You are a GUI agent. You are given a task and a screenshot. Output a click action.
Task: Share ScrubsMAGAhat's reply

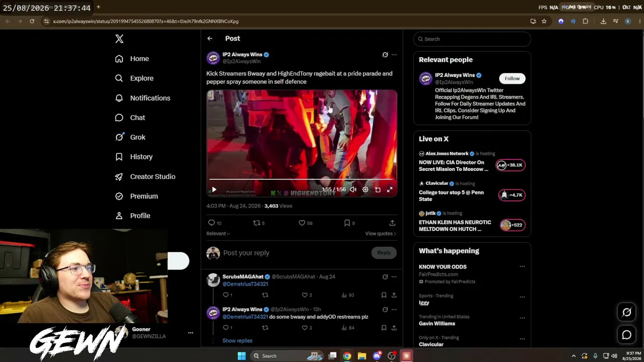(x=394, y=295)
